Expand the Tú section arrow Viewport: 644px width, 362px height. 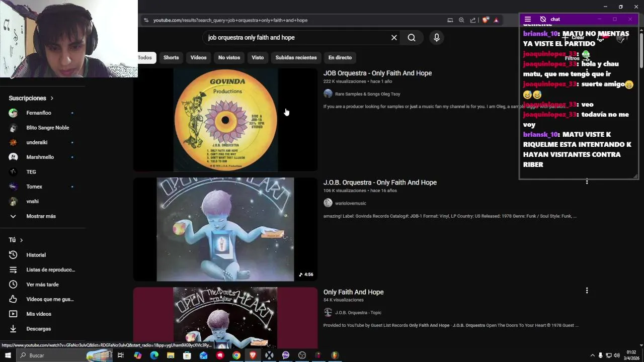(x=21, y=240)
